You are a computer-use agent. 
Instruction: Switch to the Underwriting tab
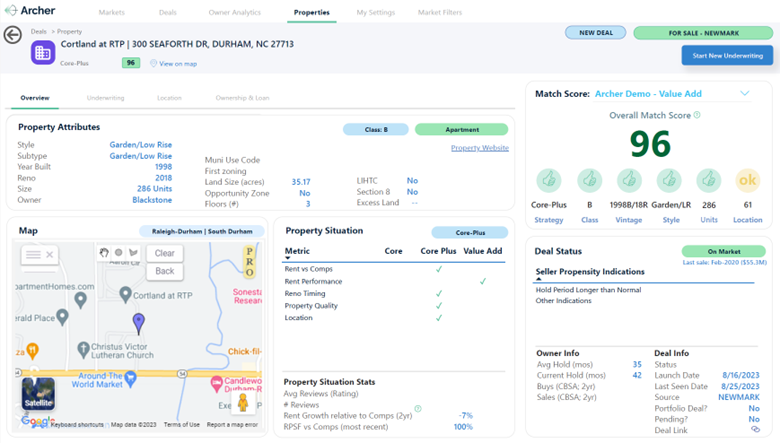pos(105,98)
